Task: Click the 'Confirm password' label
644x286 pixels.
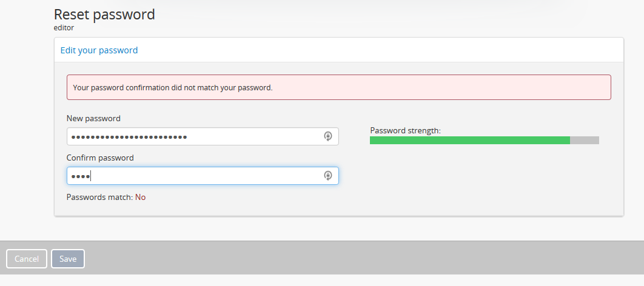Action: click(x=100, y=158)
